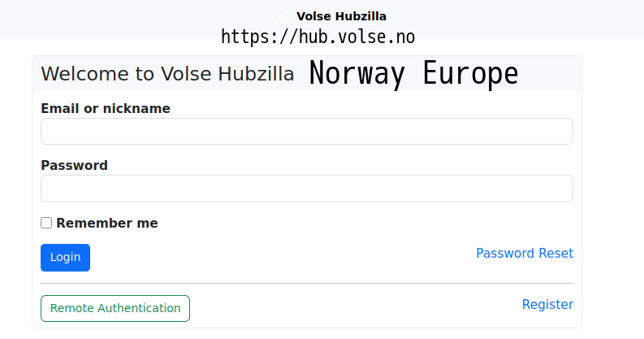Click the Volse Hubzilla site title
644x339 pixels.
pos(341,16)
